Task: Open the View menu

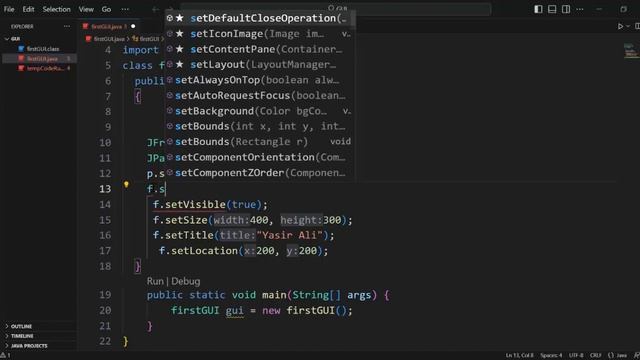Action: click(x=86, y=9)
